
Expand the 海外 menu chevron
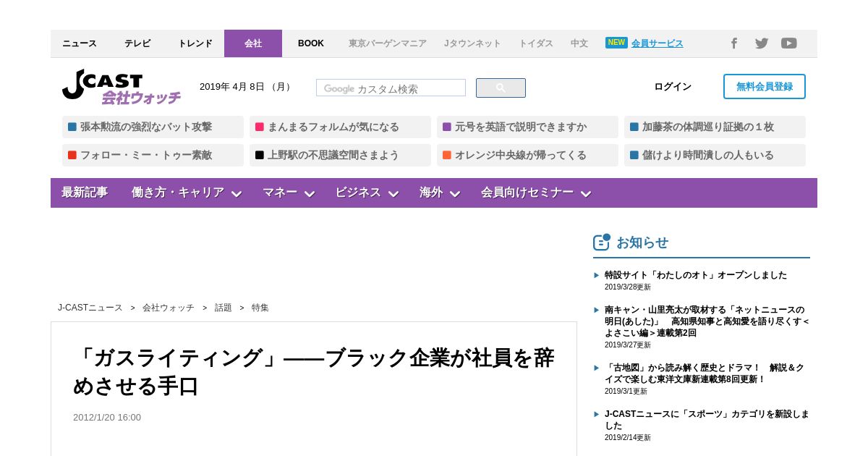(455, 194)
